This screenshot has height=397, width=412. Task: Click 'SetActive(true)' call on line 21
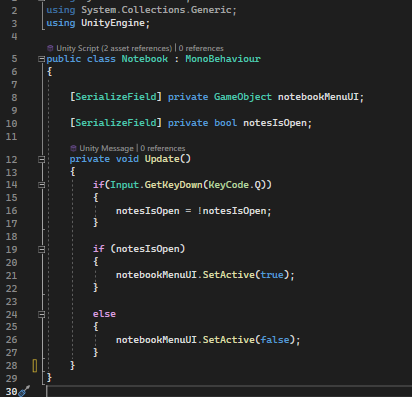(x=246, y=275)
